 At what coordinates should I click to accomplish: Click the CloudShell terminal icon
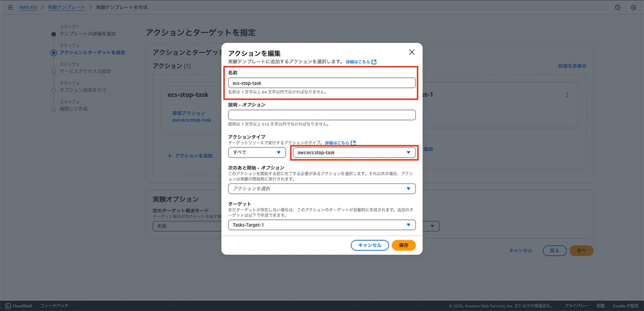click(8, 306)
